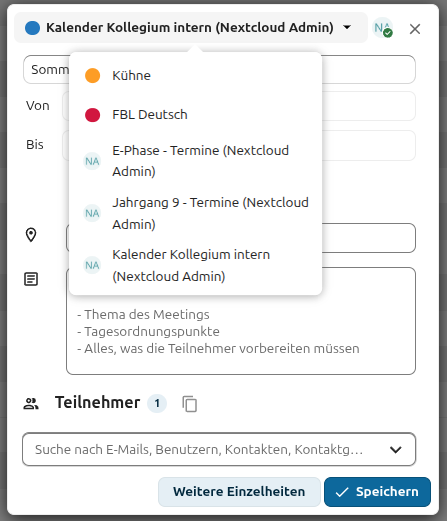Click the NA avatar beside E-Phase - Termine
Screen dimensions: 447x521
[92, 161]
